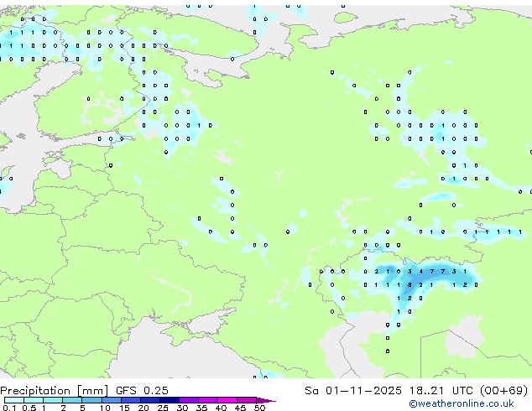Click the '18..21 UTC' time range
Image resolution: width=532 pixels, height=411 pixels.
point(441,391)
